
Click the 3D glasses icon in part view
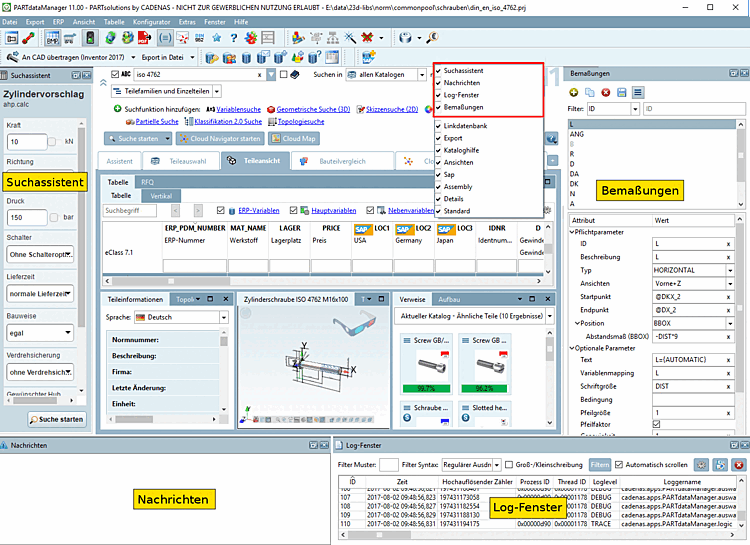(x=354, y=325)
